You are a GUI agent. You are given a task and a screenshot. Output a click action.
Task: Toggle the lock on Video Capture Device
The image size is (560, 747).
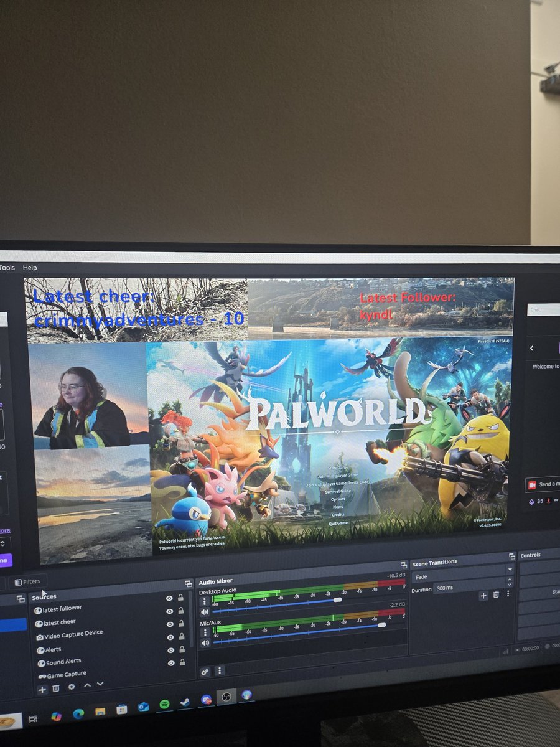pos(181,624)
